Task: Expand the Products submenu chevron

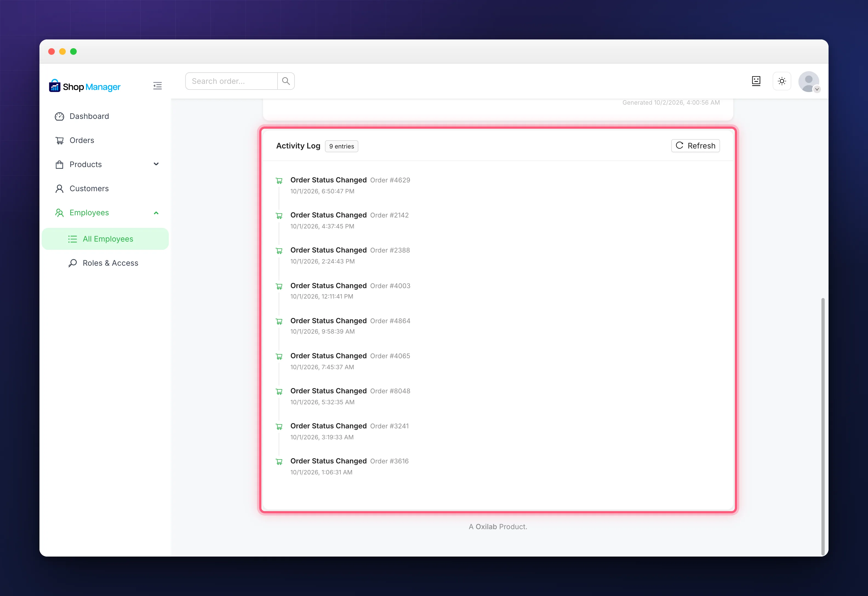Action: [156, 164]
